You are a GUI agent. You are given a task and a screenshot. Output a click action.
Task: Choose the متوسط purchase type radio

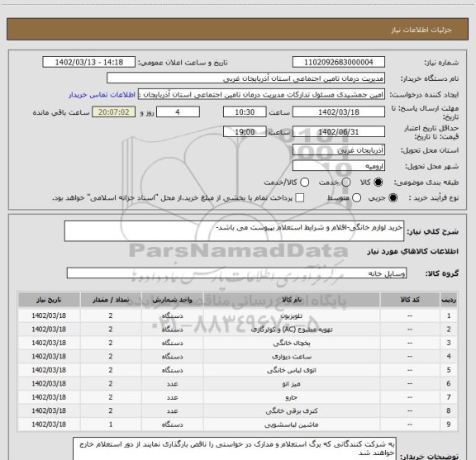tap(356, 198)
